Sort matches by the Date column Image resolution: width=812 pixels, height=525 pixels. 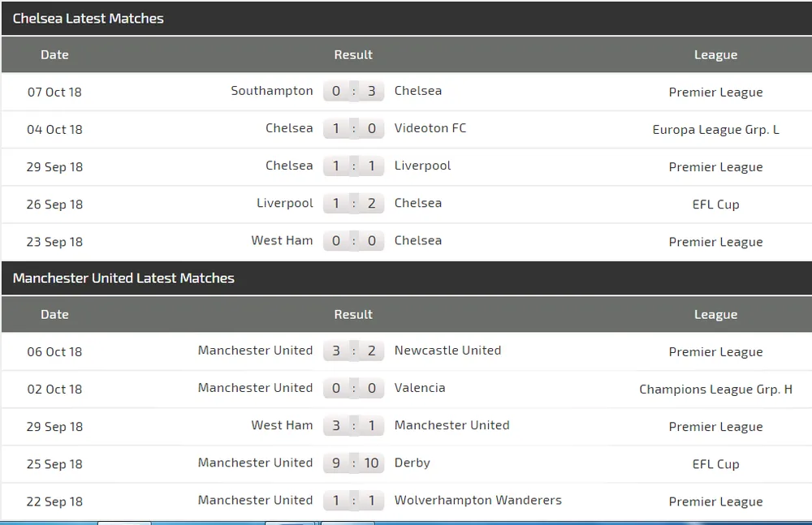(54, 54)
